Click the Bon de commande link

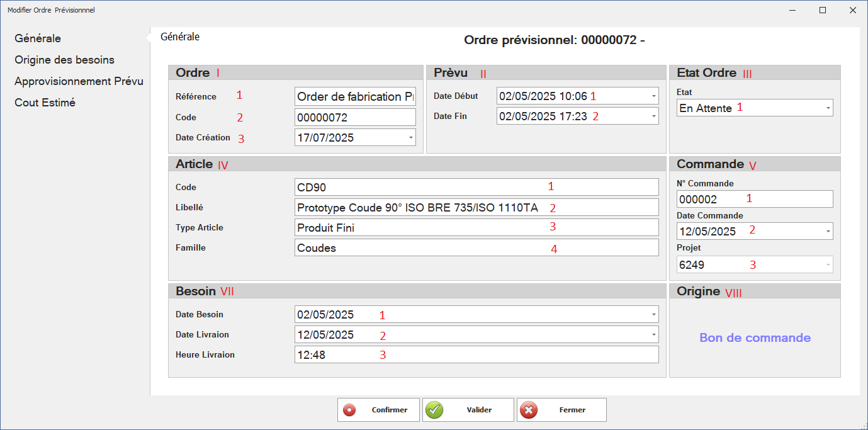(x=755, y=338)
